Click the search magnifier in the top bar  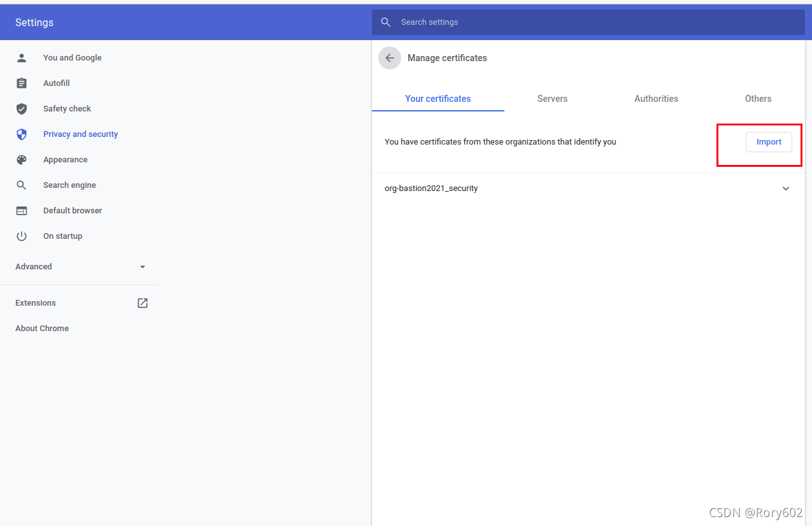point(385,22)
